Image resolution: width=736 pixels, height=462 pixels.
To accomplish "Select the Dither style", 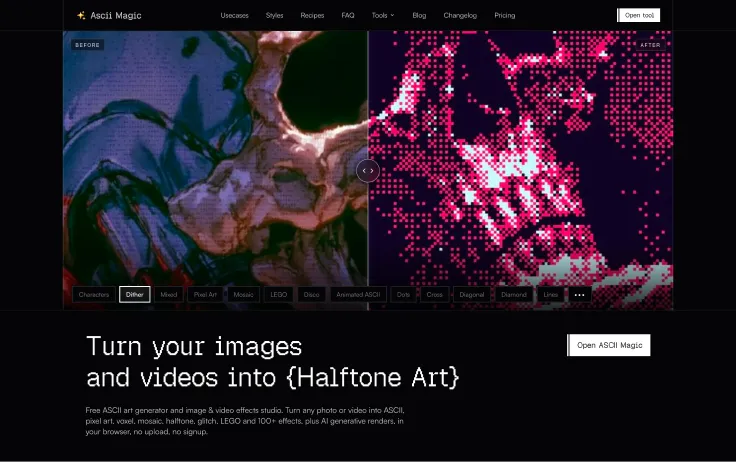I will point(135,295).
